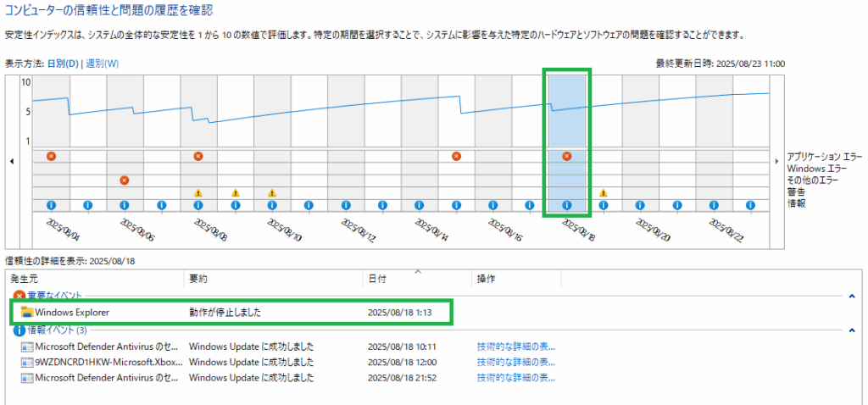The width and height of the screenshot is (868, 405).
Task: Collapse the 重要なイベント group
Action: pos(851,295)
